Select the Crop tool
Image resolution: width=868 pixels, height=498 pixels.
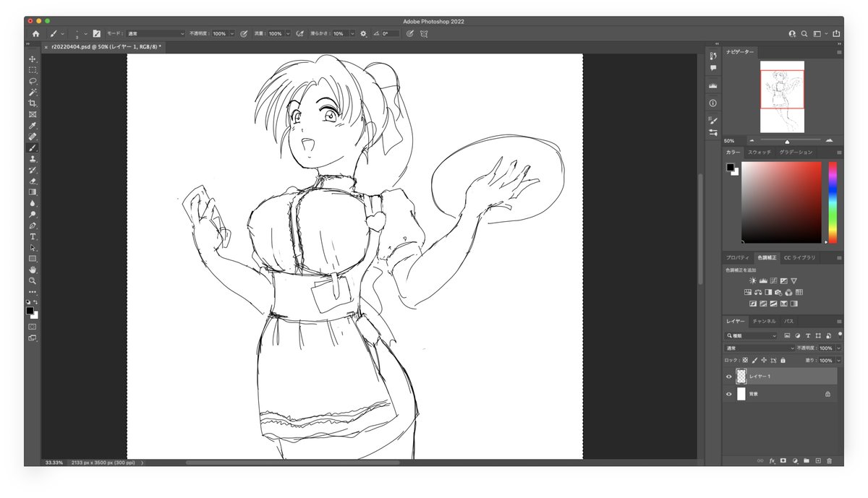click(33, 103)
